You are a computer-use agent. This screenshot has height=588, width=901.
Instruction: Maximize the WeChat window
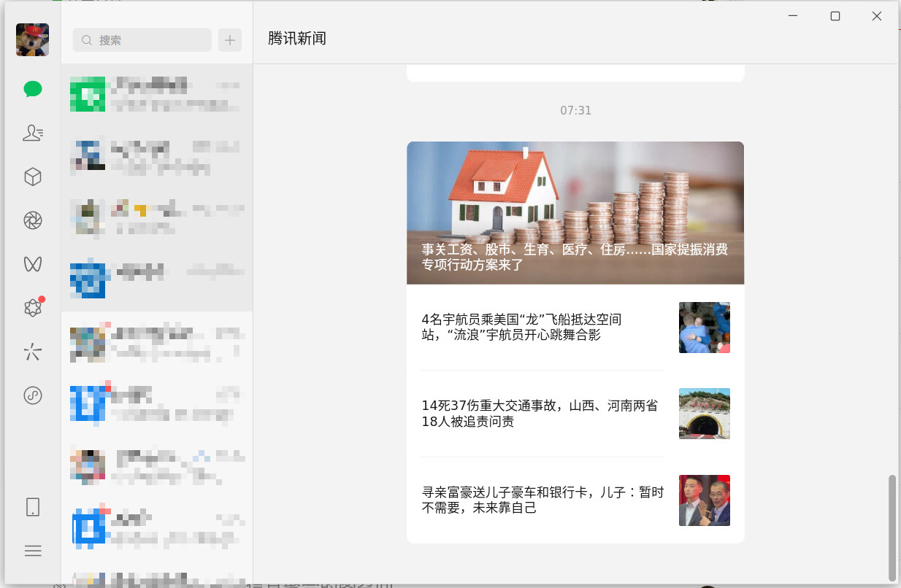click(x=835, y=16)
